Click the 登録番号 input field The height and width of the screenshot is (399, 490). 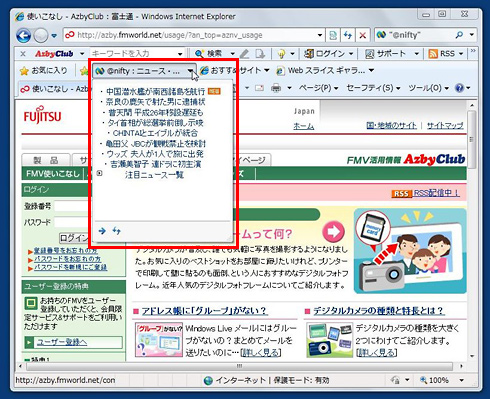[x=72, y=206]
